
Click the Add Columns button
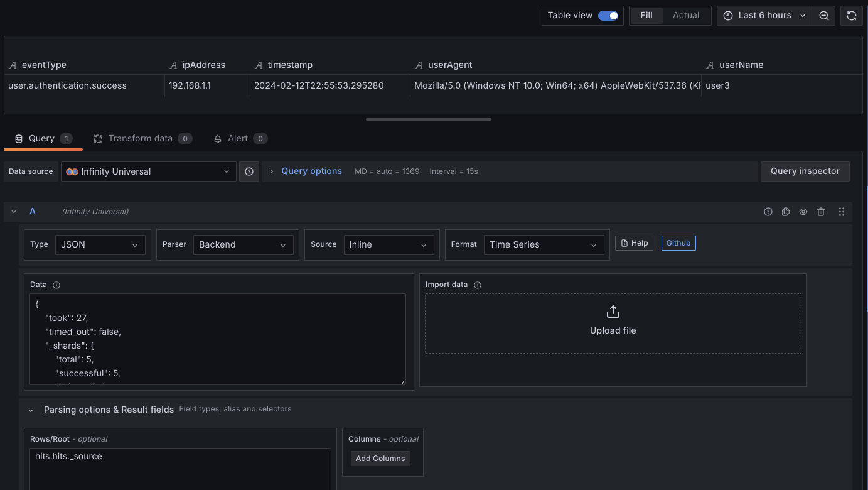click(x=380, y=459)
